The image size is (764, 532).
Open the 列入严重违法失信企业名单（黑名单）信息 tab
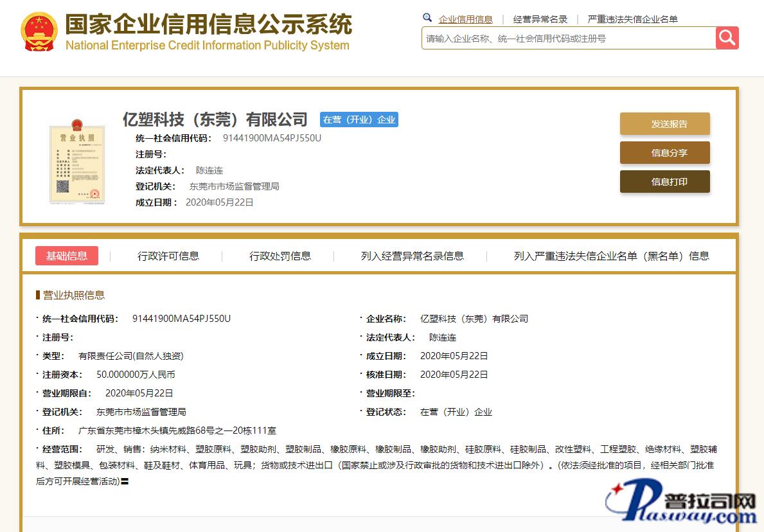coord(611,256)
